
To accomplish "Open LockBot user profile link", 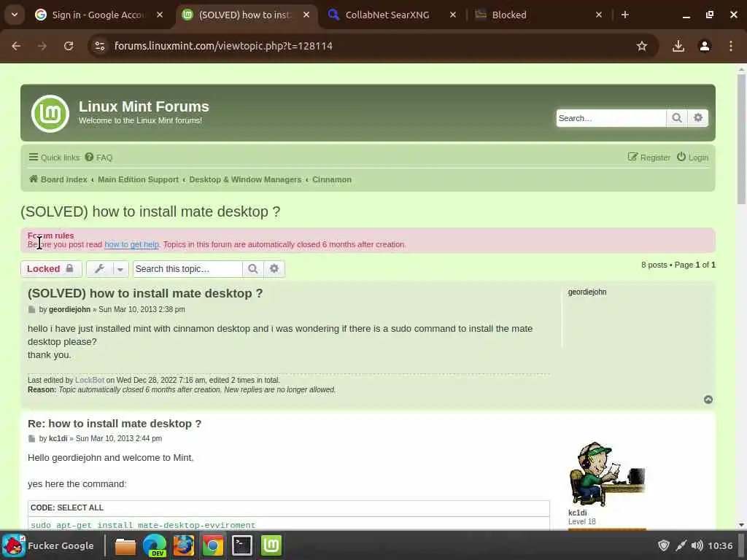I will [x=90, y=380].
